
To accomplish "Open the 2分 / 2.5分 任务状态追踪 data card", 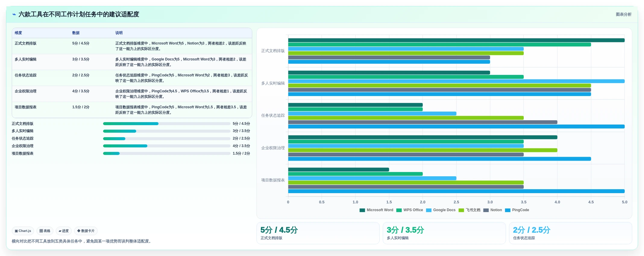I will coord(570,233).
